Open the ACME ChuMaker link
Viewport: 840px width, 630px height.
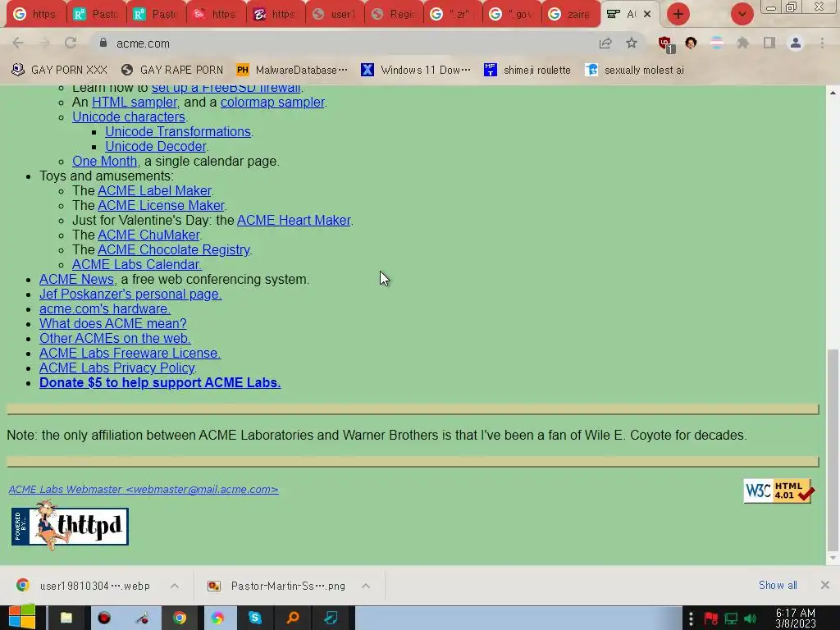148,235
